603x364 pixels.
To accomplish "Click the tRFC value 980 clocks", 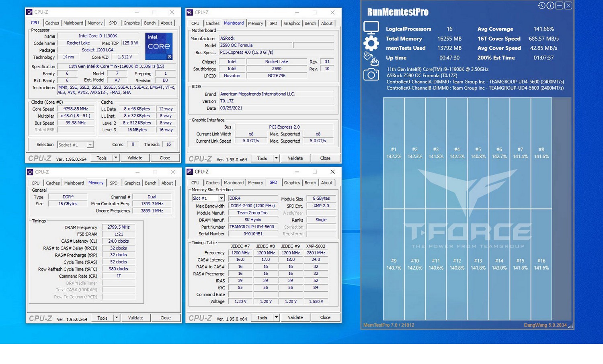I will 119,269.
